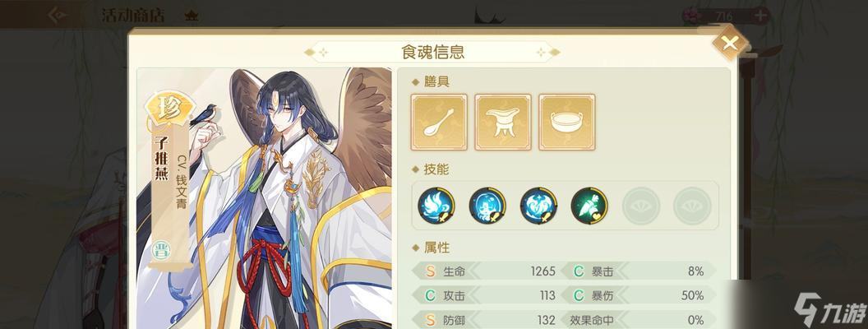Image resolution: width=868 pixels, height=329 pixels.
Task: Select the spoon utensil slot
Action: pos(439,122)
